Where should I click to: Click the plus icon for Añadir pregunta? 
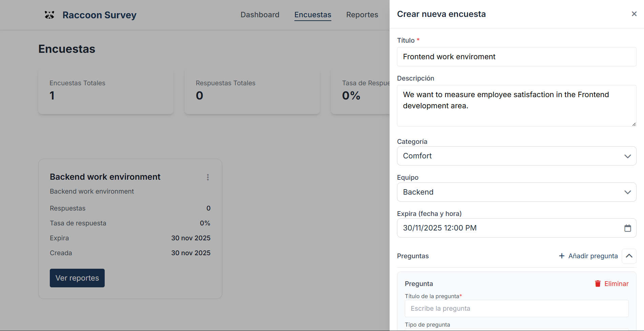(562, 256)
